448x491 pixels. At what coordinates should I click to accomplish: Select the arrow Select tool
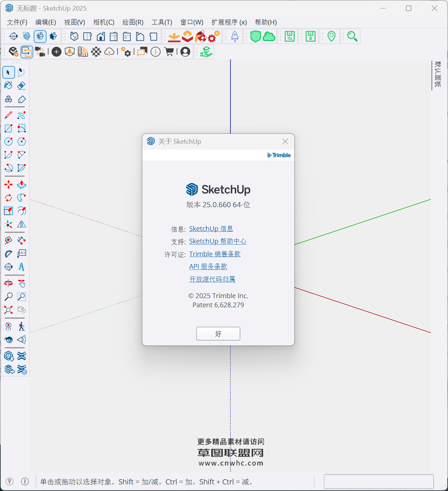click(8, 72)
